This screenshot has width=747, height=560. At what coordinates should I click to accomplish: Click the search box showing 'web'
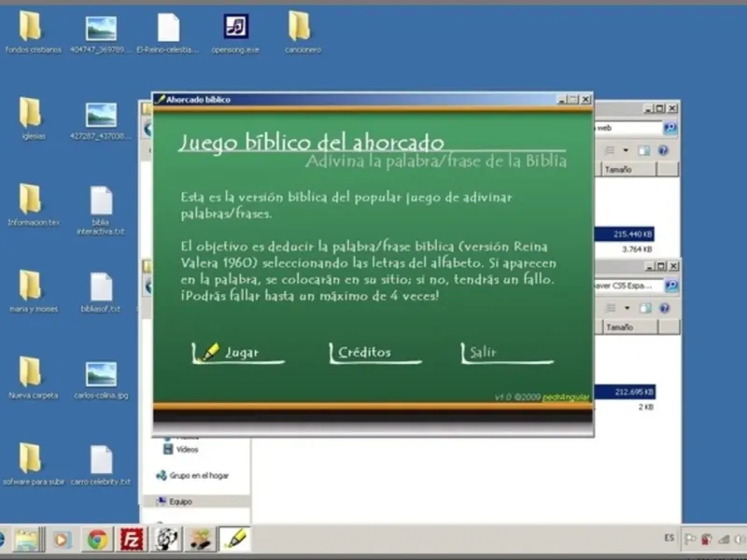click(x=627, y=128)
